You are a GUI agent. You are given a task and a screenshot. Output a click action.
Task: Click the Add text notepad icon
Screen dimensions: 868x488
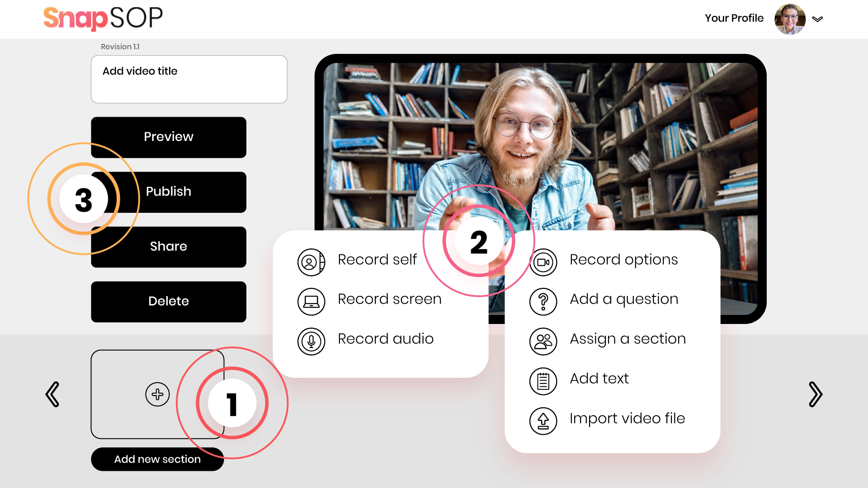(x=543, y=381)
